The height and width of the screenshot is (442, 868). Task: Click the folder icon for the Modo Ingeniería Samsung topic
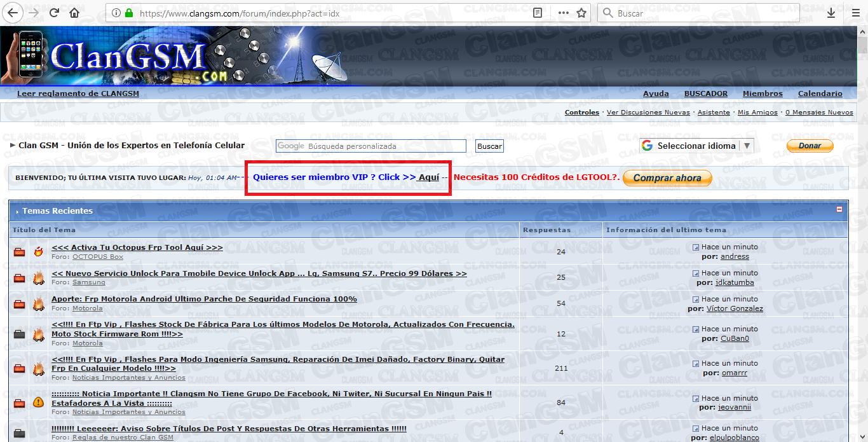20,368
